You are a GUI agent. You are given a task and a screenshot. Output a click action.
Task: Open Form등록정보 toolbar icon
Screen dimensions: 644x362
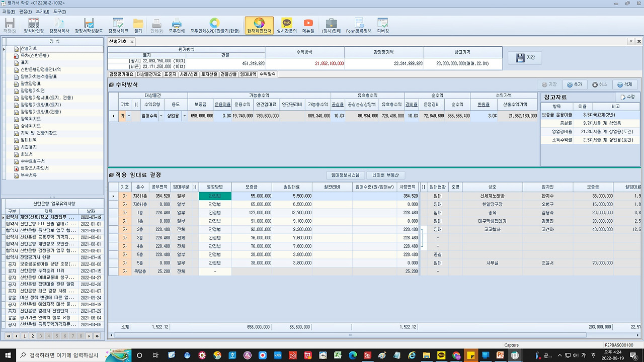click(359, 26)
